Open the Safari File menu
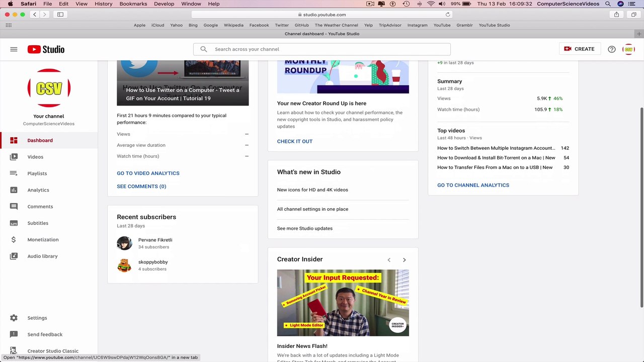 (47, 4)
